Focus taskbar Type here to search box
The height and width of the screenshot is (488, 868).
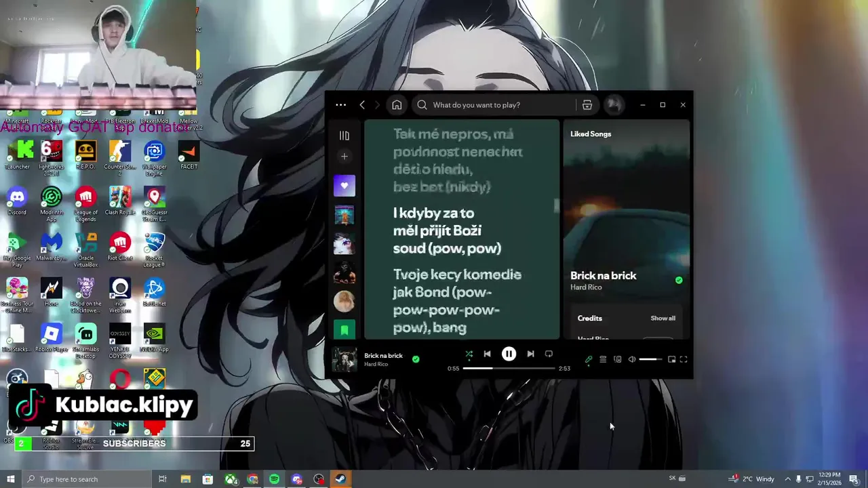coord(86,479)
